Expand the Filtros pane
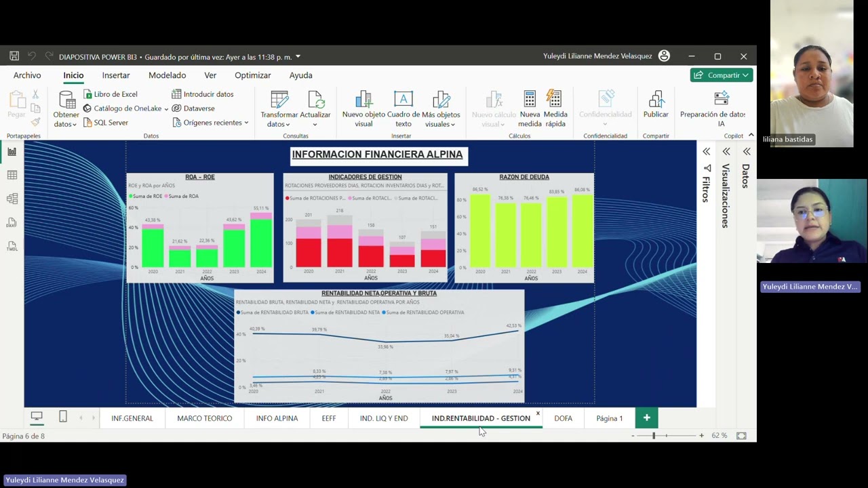Screen dimensions: 868x488 point(707,152)
